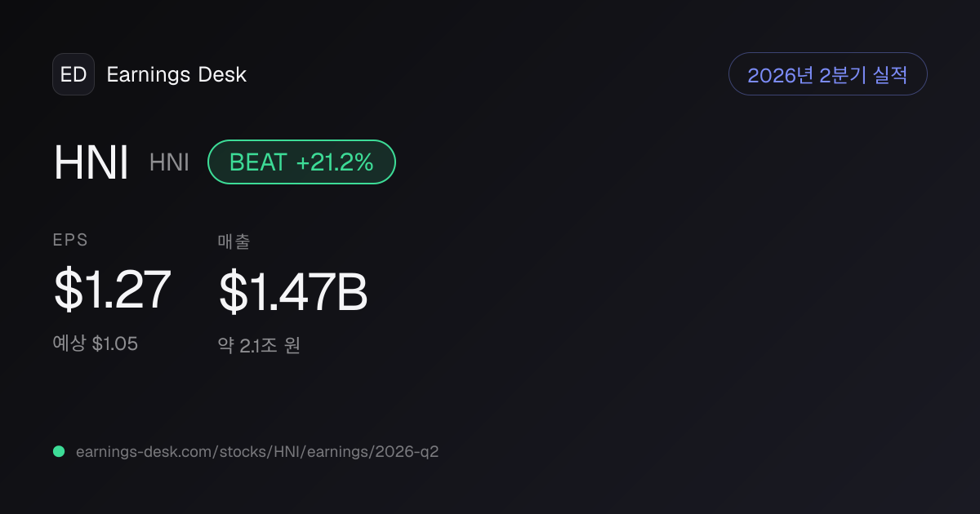This screenshot has height=514, width=980.
Task: Click the green status dot
Action: click(x=59, y=451)
